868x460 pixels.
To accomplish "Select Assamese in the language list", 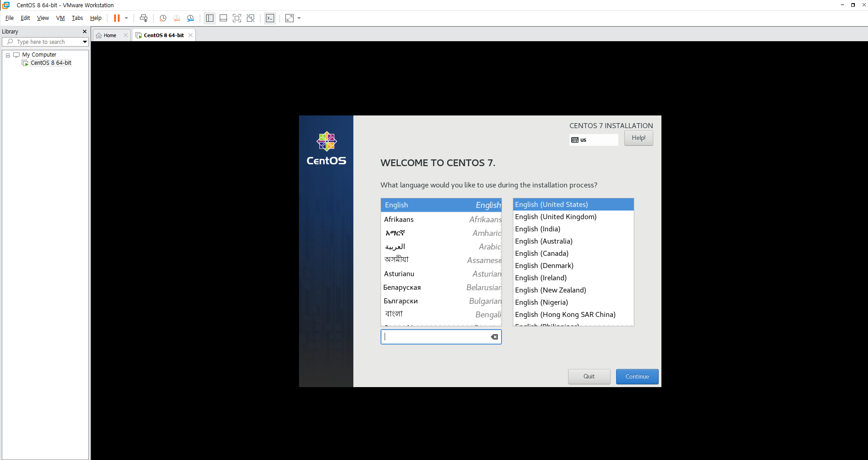I will (x=441, y=260).
